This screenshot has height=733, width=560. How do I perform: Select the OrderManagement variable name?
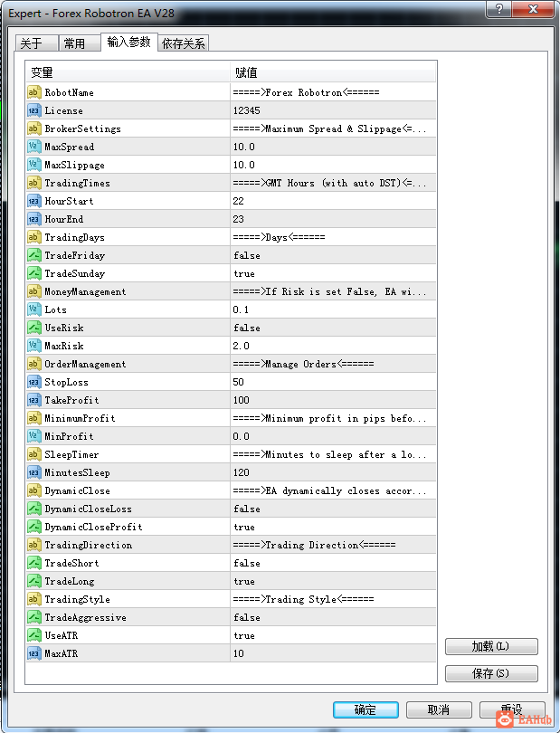pyautogui.click(x=85, y=364)
